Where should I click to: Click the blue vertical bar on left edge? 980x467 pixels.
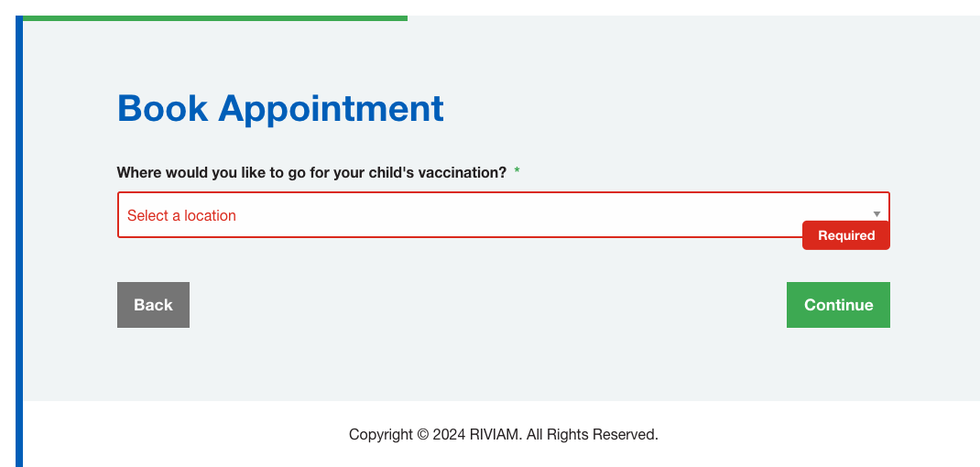pyautogui.click(x=18, y=238)
